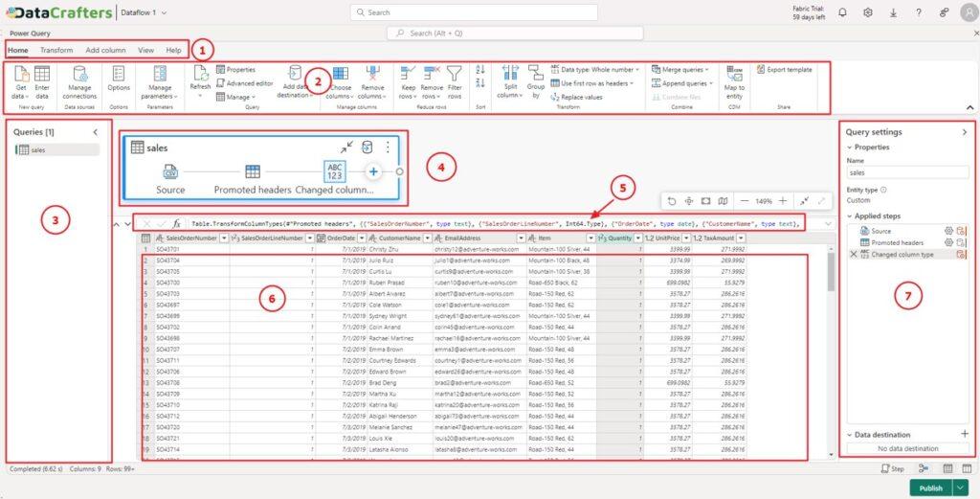Toggle the diagram mini-map
This screenshot has width=980, height=499.
point(723,201)
